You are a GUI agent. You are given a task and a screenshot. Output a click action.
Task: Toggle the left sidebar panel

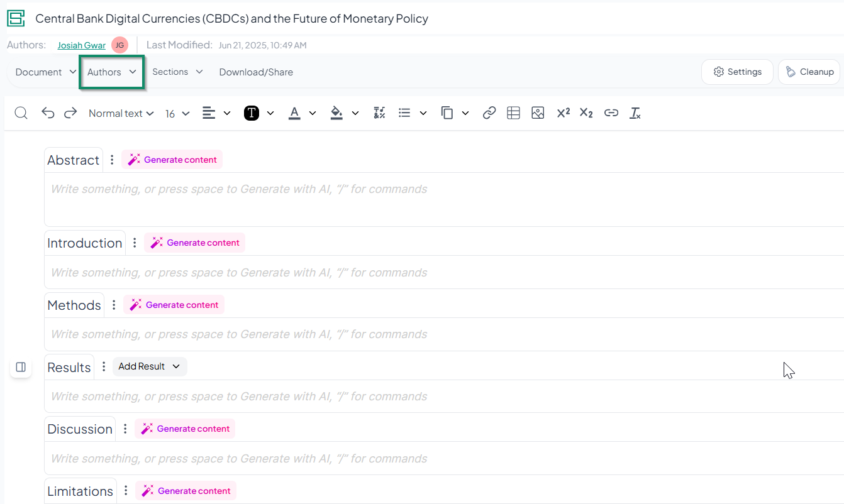[21, 367]
